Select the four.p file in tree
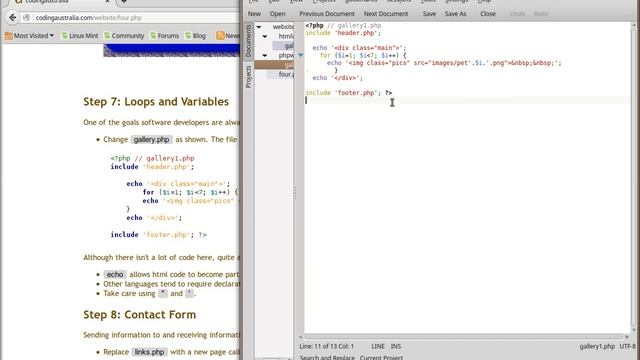Viewport: 640px width, 360px height. click(280, 74)
